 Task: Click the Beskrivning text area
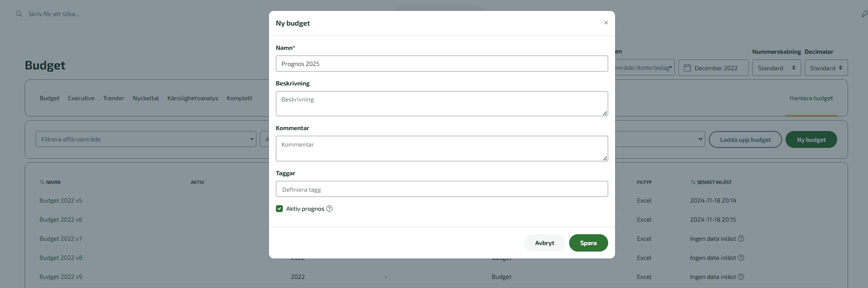tap(442, 104)
